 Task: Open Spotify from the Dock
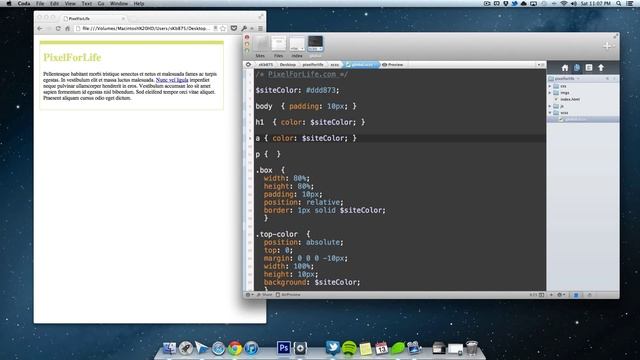tap(349, 348)
